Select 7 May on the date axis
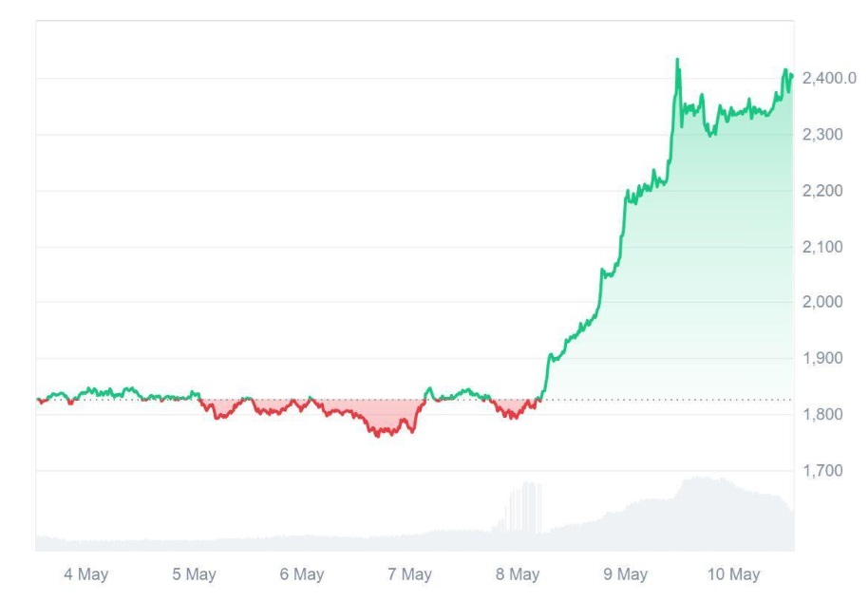Image resolution: width=868 pixels, height=601 pixels. pyautogui.click(x=410, y=574)
